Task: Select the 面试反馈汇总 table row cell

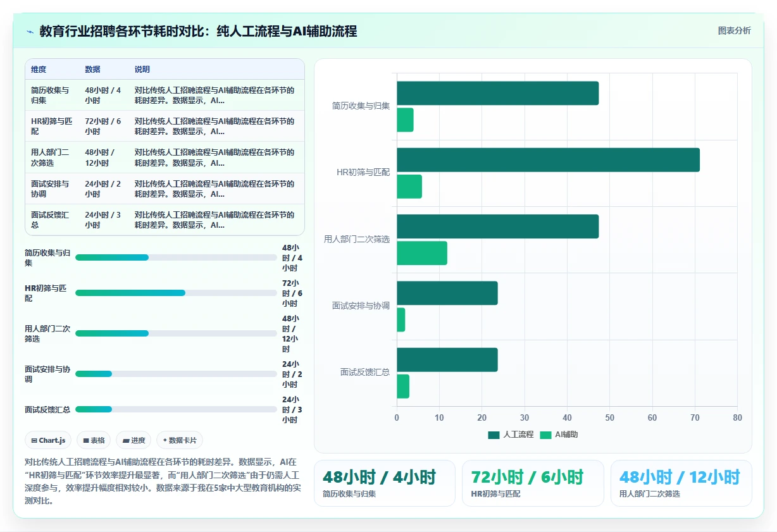Action: [x=51, y=220]
